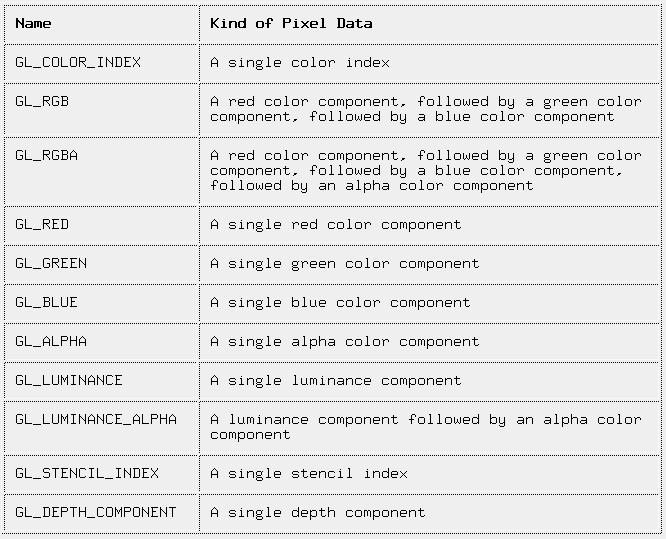The image size is (666, 539).
Task: Select the GL_RGBA name cell
Action: pyautogui.click(x=46, y=155)
